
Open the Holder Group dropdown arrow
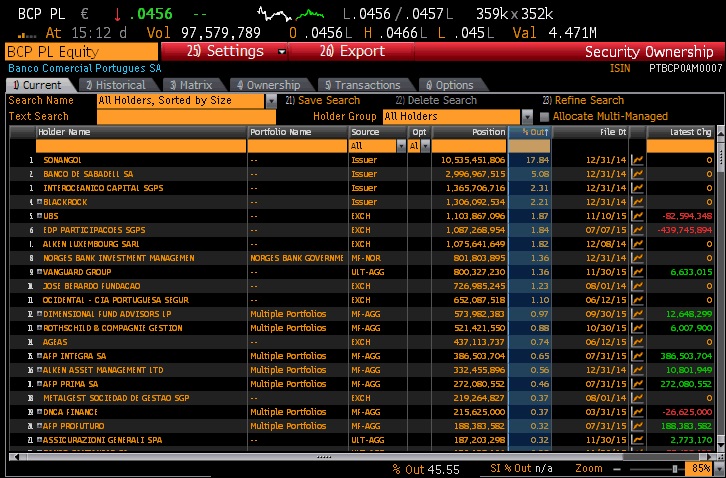pyautogui.click(x=527, y=116)
